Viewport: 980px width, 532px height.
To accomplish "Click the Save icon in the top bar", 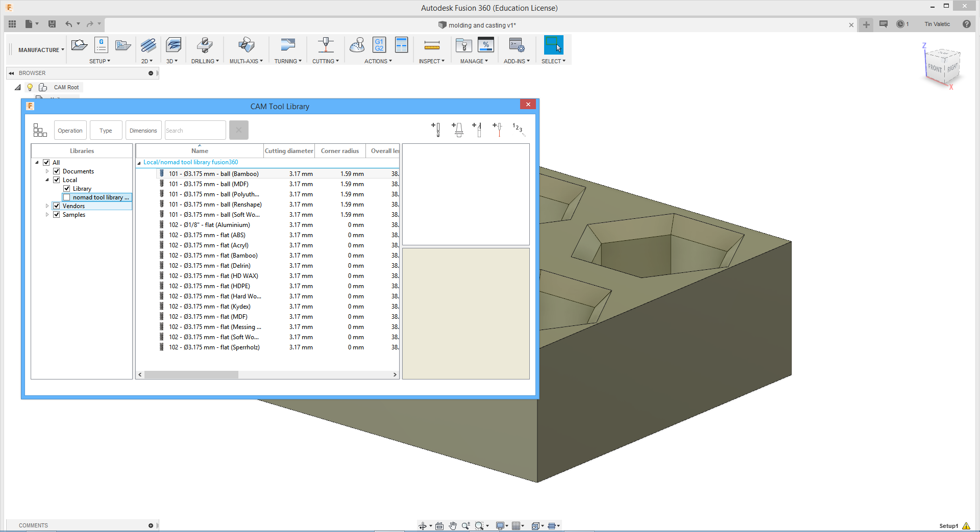I will click(x=52, y=24).
